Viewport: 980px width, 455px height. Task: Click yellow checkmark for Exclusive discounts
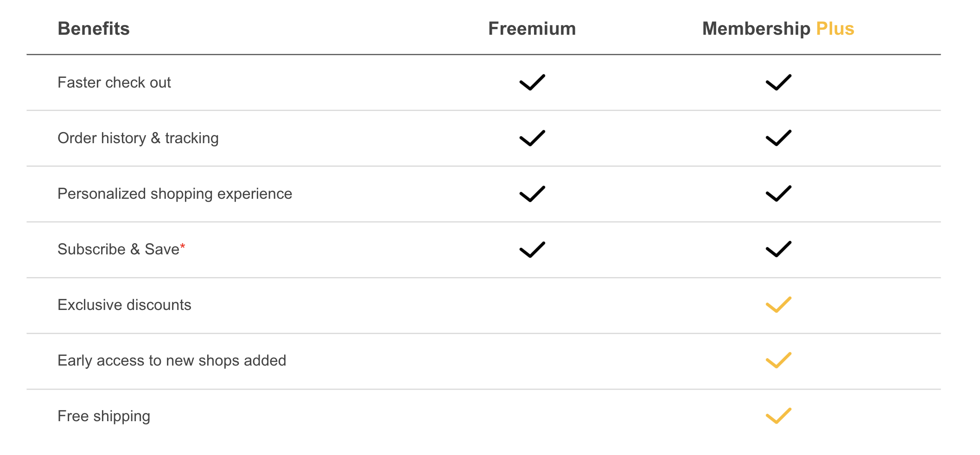point(778,305)
